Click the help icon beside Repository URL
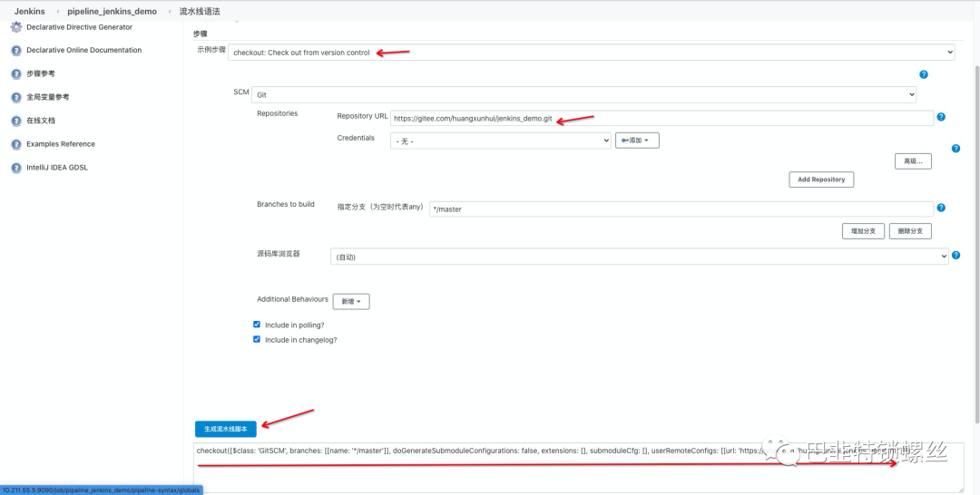The image size is (980, 495). coord(941,117)
